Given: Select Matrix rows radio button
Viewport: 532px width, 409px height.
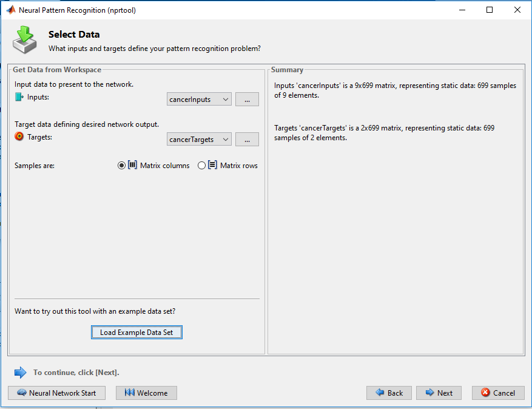Looking at the screenshot, I should (201, 165).
